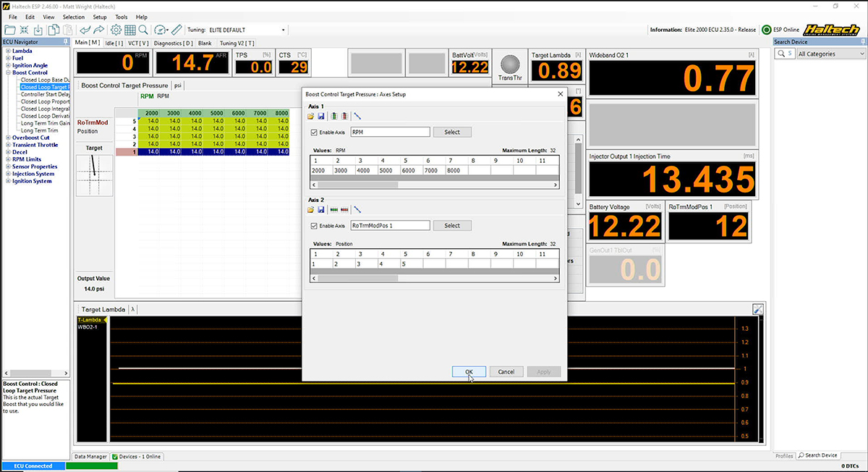
Task: Expand the Ignition Angle tree node
Action: coord(8,65)
